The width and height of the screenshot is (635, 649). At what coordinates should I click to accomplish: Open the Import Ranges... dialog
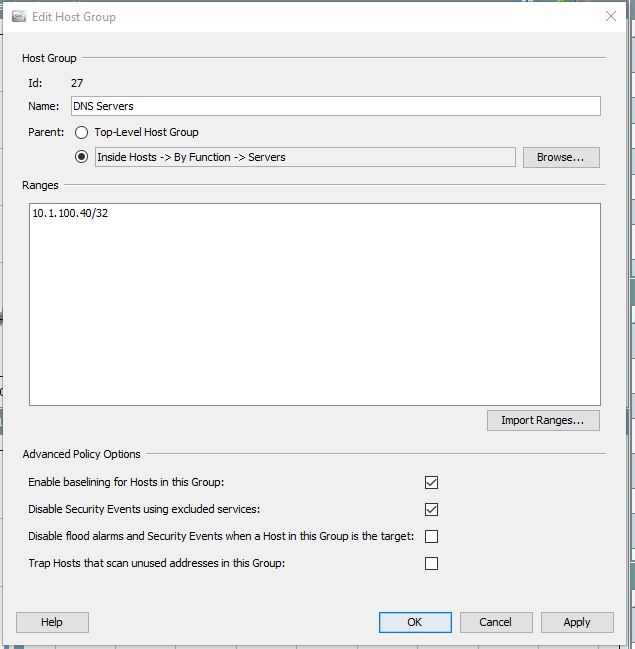(543, 421)
